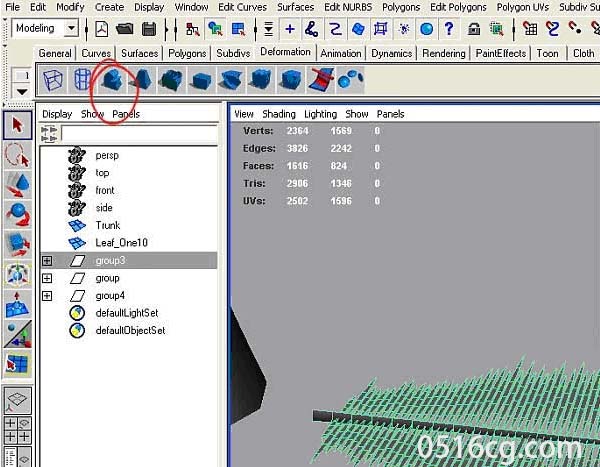
Task: Toggle the select rendering mask sphere icon
Action: (426, 29)
